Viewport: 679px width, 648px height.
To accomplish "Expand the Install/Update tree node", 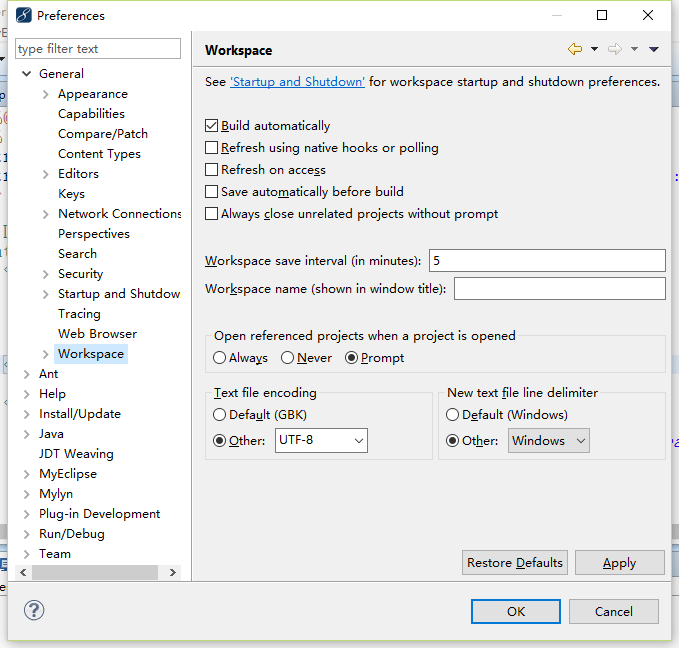I will click(27, 414).
